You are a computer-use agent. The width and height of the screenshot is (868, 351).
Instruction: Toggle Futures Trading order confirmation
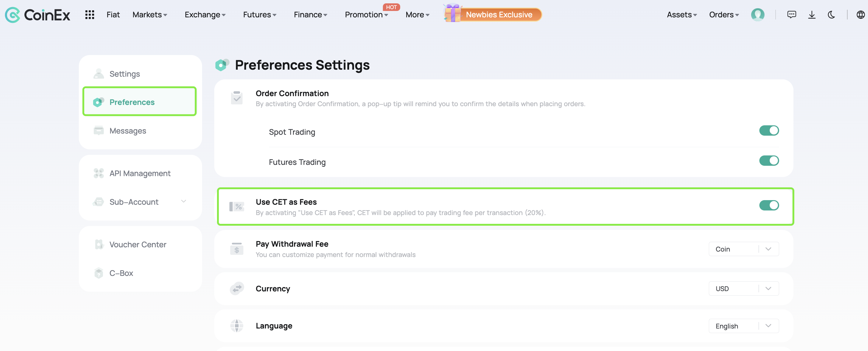pos(769,160)
